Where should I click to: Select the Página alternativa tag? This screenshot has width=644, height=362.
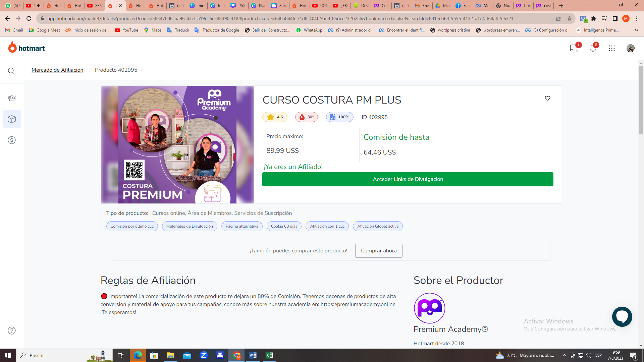tap(242, 226)
